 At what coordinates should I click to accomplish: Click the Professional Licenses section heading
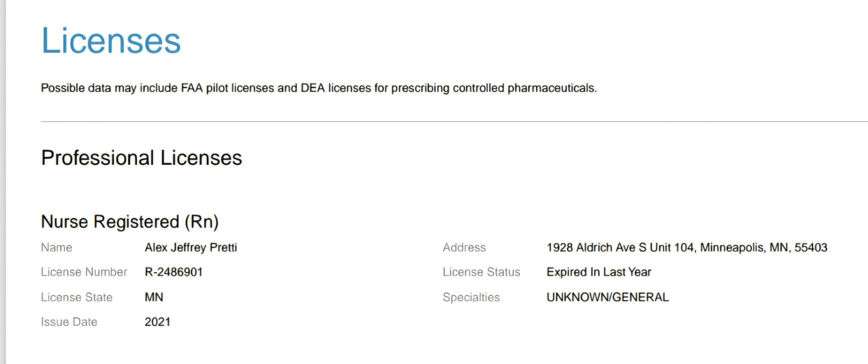[x=141, y=158]
